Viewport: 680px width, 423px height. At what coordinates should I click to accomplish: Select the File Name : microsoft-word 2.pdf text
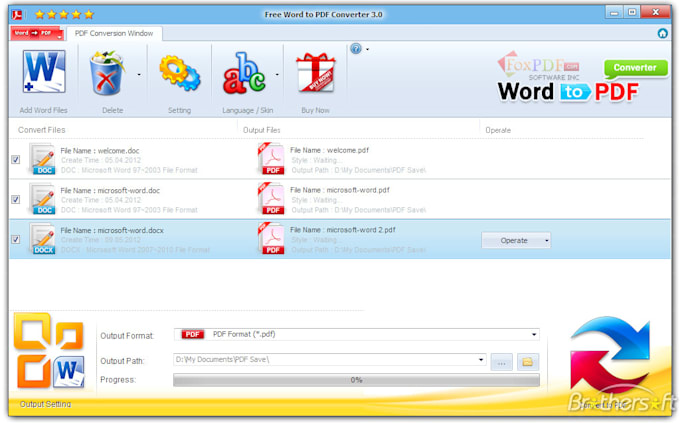click(x=343, y=230)
